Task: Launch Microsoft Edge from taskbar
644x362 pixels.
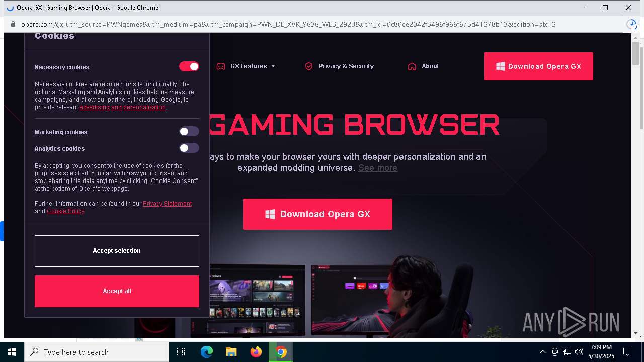Action: [207, 352]
